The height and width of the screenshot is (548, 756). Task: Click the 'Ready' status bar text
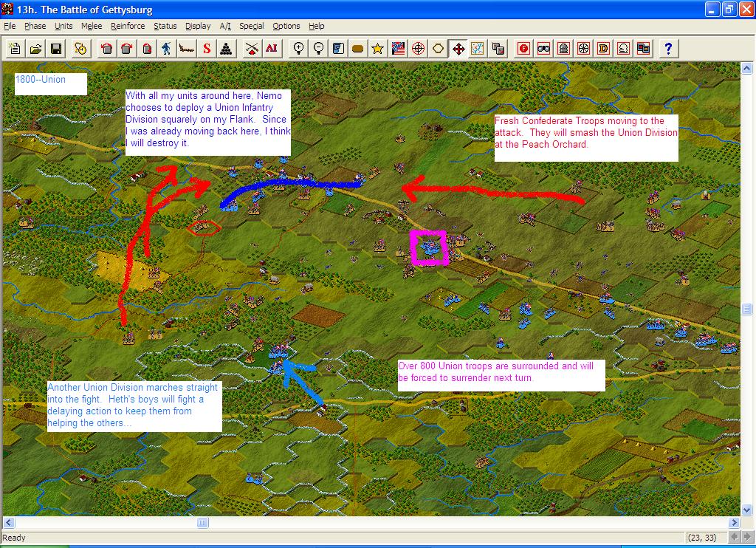(14, 538)
